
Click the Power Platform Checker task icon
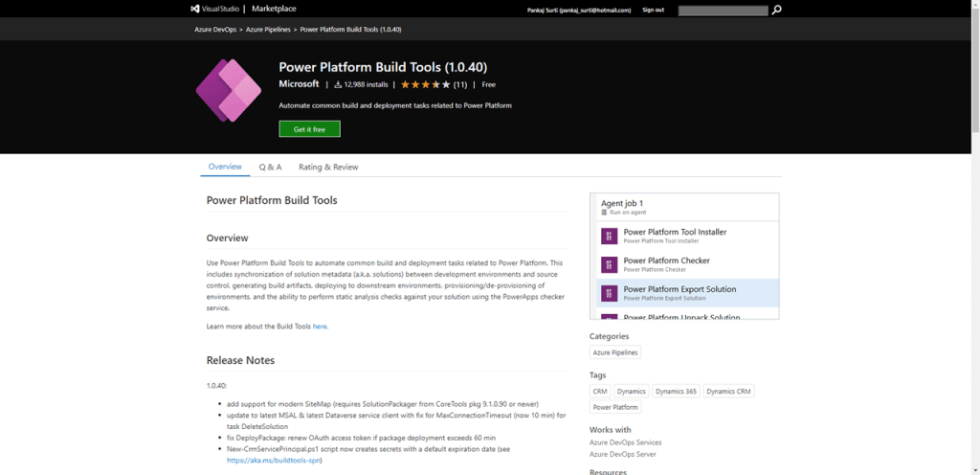[x=609, y=264]
